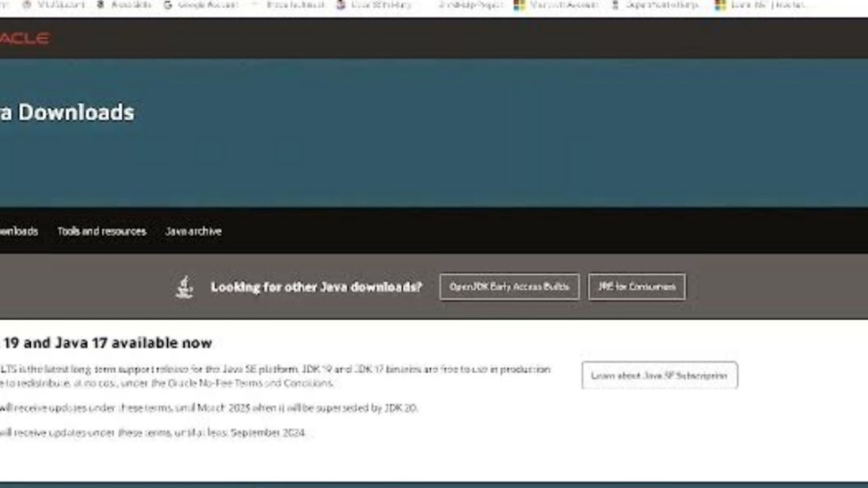Open OpenJDK Early Access Builds
Viewport: 868px width, 488px height.
(x=509, y=287)
